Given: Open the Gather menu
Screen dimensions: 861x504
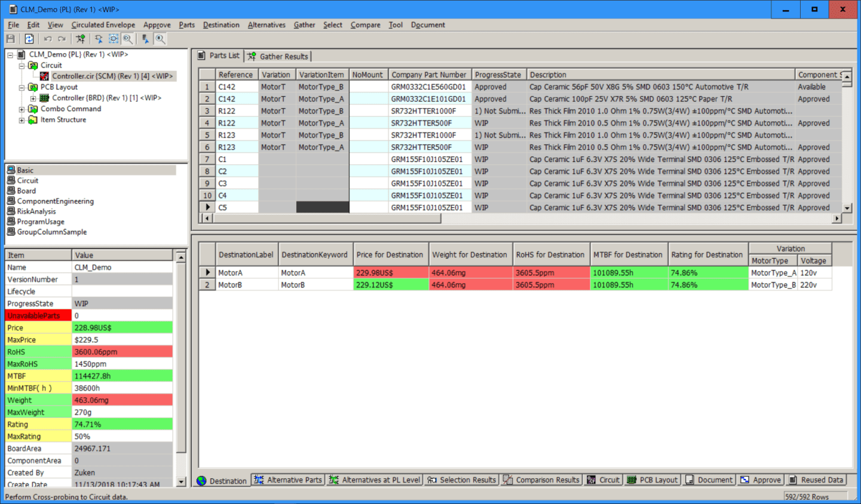Looking at the screenshot, I should pyautogui.click(x=304, y=25).
